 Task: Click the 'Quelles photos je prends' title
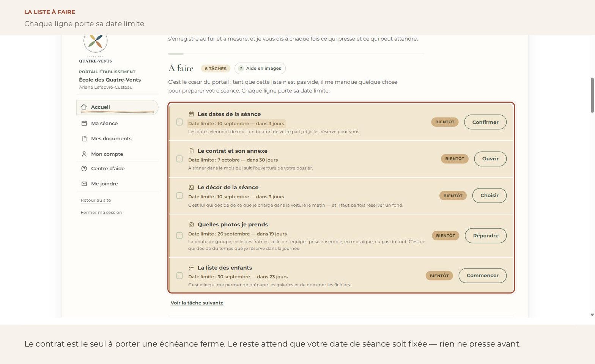click(x=233, y=224)
